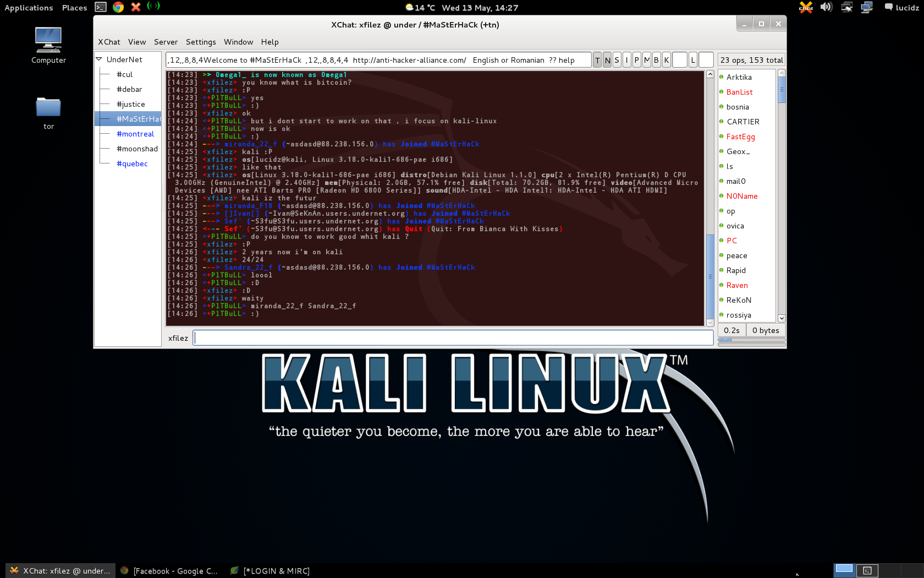Select the #MaStErHaCk channel
Viewport: 924px width, 578px height.
tap(128, 119)
